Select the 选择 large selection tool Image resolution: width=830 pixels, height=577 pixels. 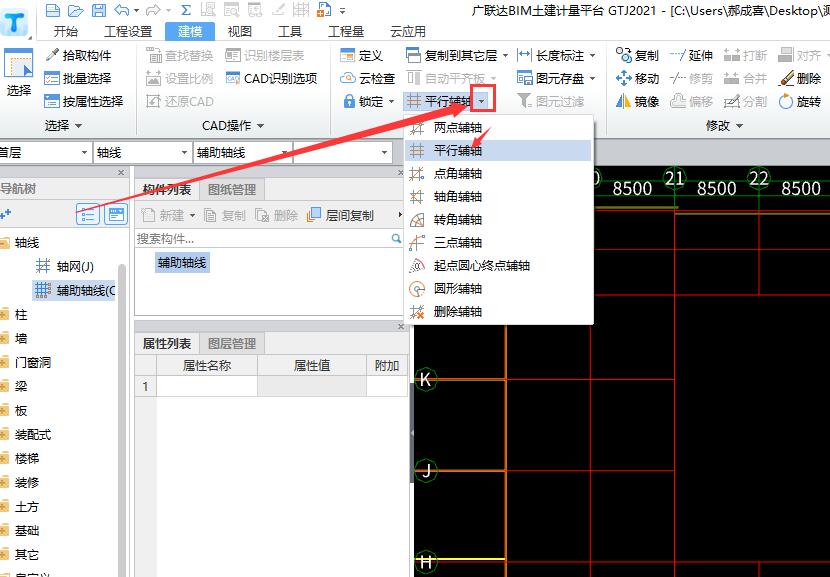[x=19, y=72]
